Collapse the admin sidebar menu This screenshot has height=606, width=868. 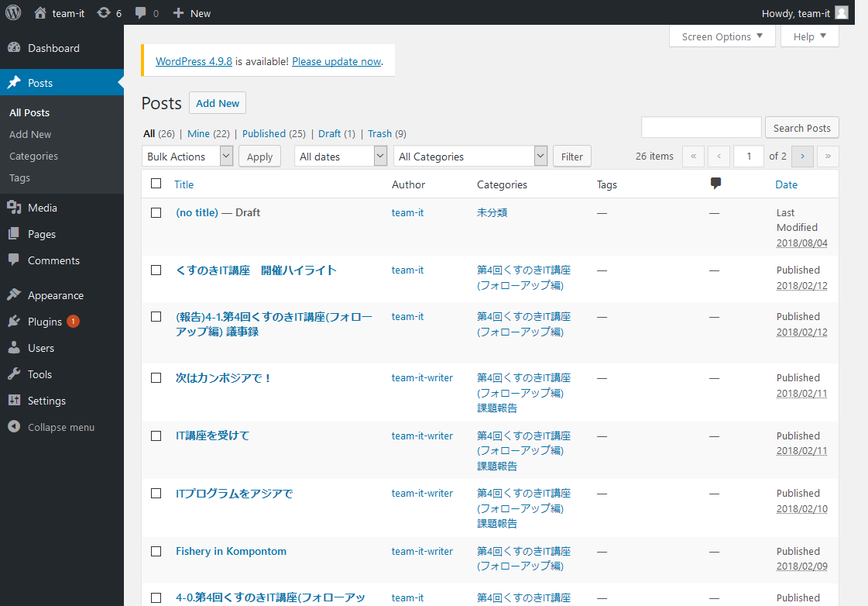tap(60, 427)
